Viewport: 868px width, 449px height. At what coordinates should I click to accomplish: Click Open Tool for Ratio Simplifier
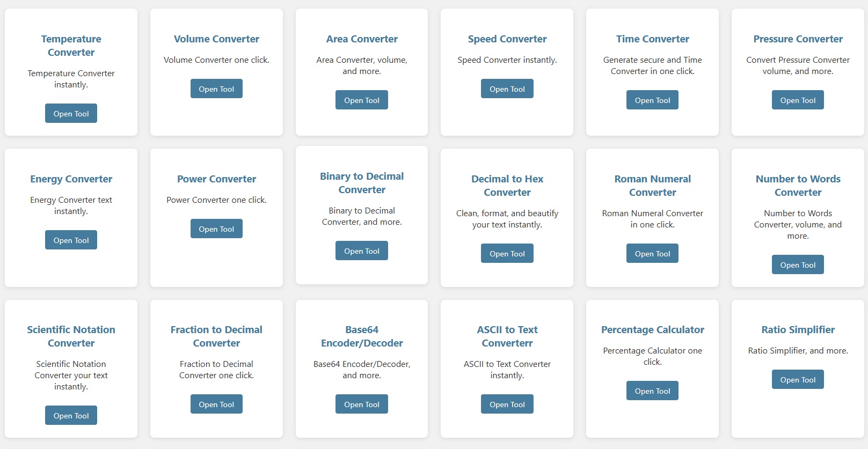coord(797,380)
